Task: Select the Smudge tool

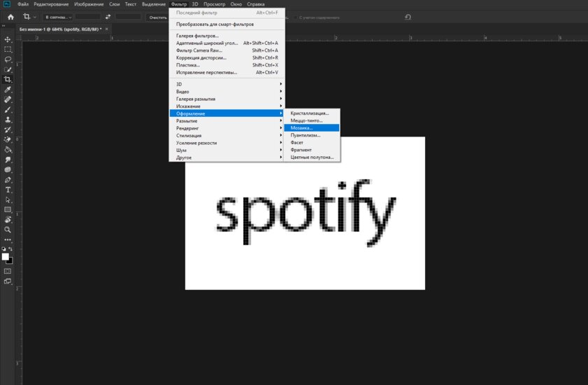Action: pos(8,160)
